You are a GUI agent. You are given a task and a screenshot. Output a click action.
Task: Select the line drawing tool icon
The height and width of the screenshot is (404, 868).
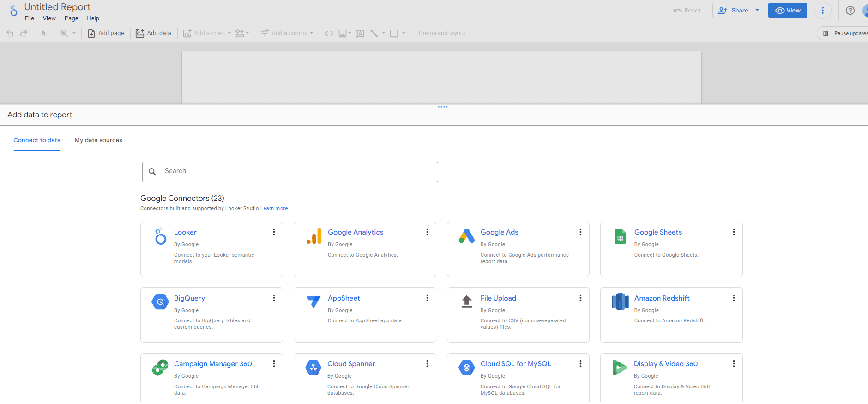point(374,33)
